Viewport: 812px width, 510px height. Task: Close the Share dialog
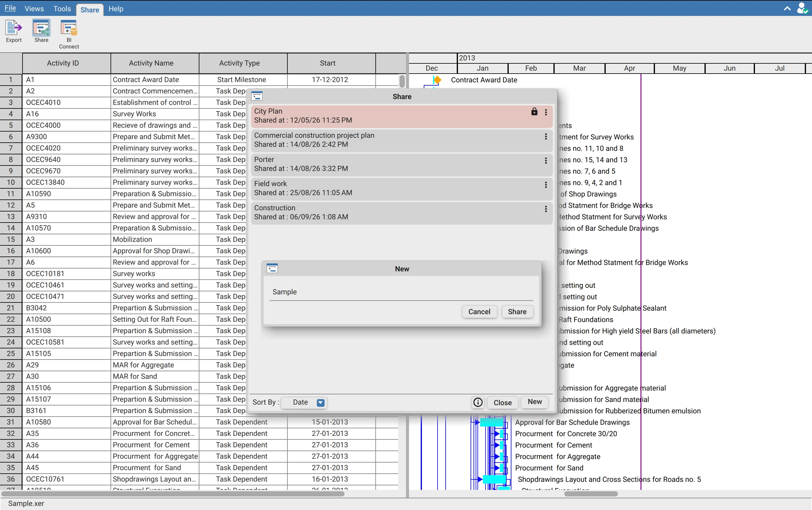[502, 402]
